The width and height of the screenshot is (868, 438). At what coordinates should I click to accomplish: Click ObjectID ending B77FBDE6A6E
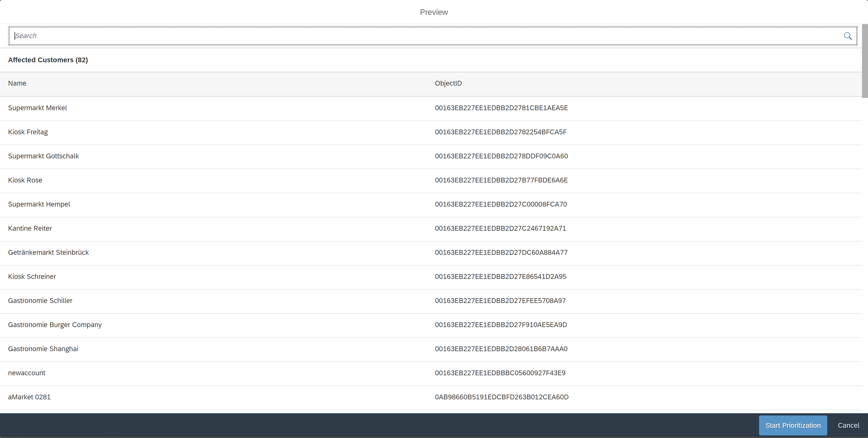(501, 180)
